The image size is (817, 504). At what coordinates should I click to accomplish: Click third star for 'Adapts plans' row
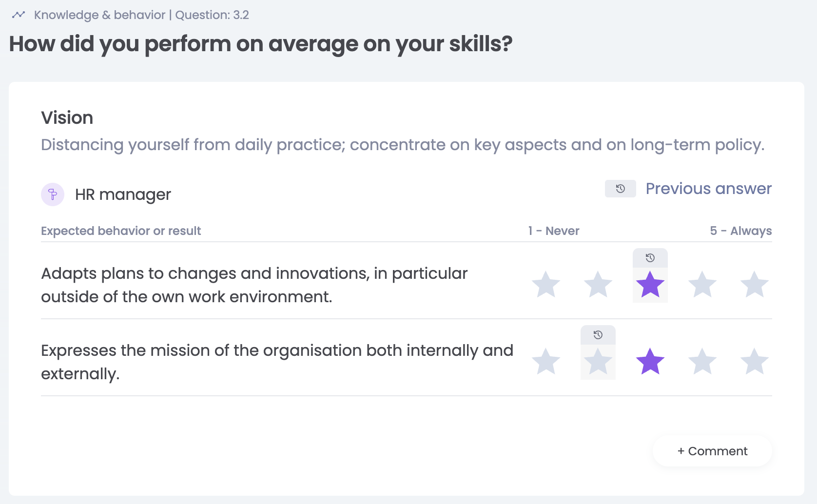650,285
